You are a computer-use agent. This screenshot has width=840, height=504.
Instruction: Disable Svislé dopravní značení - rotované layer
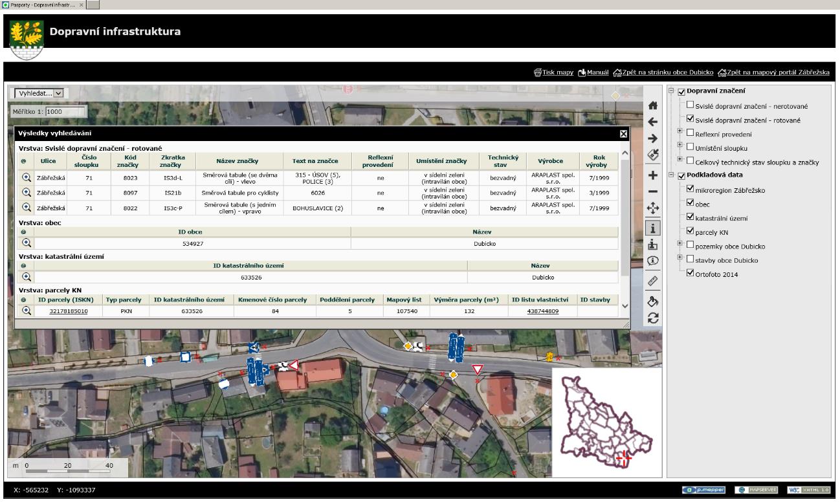(x=690, y=119)
